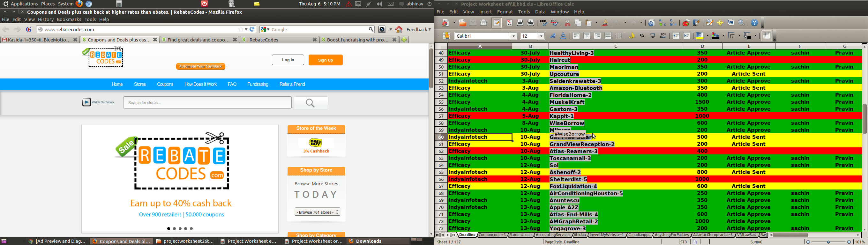The image size is (868, 245).
Task: Adjust Calc zoom slider in status bar
Action: (x=828, y=242)
